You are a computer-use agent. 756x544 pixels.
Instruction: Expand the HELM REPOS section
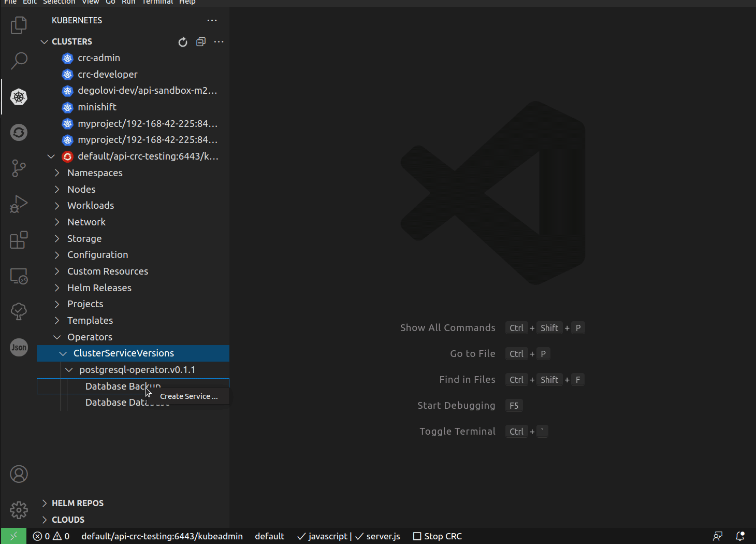coord(45,504)
